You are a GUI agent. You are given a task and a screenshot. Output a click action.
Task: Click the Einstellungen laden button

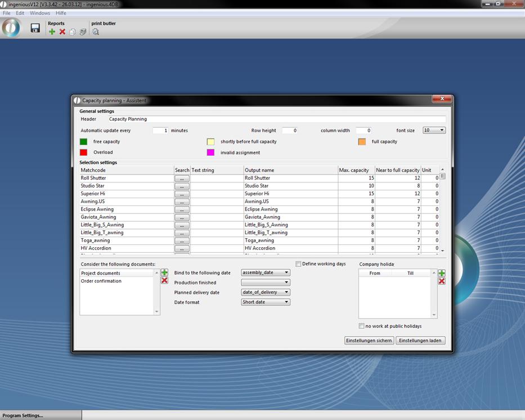(x=420, y=341)
